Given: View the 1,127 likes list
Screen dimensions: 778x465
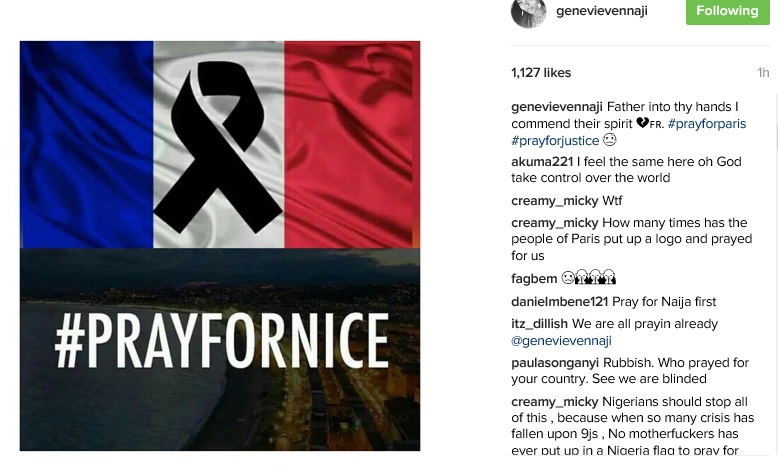Looking at the screenshot, I should (541, 73).
